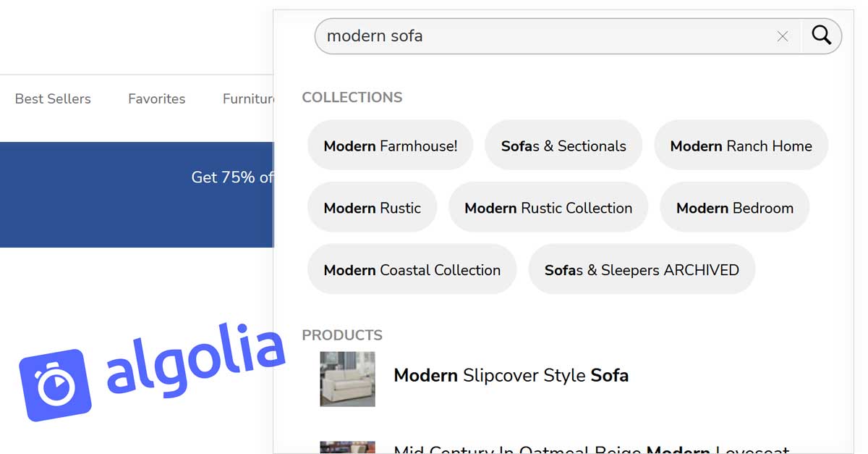Click the Algolia stopwatch logo icon
The width and height of the screenshot is (868, 454).
55,384
